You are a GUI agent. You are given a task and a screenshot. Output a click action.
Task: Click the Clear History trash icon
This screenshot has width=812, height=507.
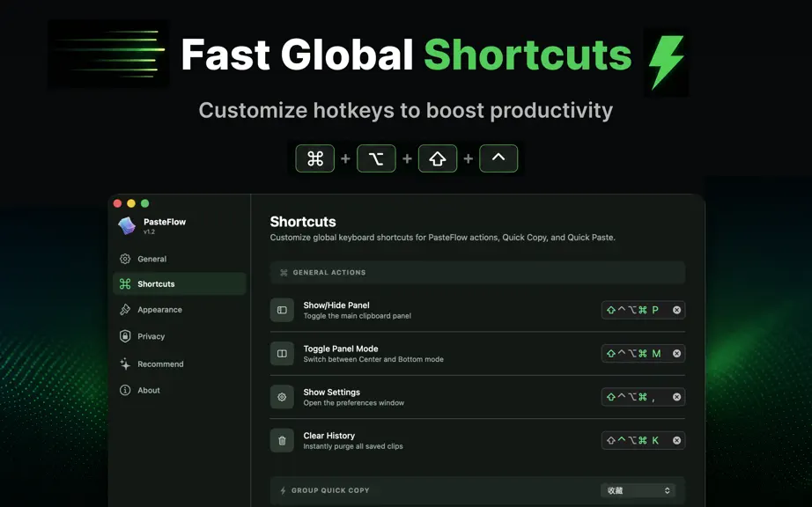282,440
